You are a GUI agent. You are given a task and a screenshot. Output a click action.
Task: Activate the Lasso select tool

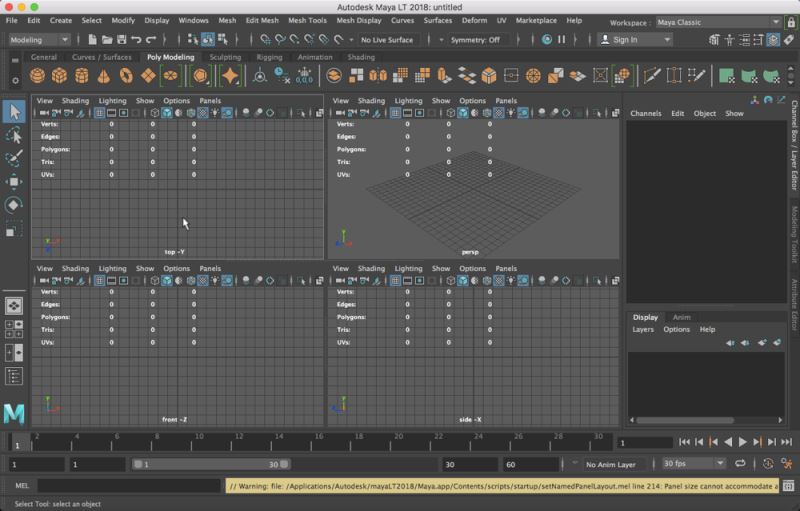pos(14,135)
